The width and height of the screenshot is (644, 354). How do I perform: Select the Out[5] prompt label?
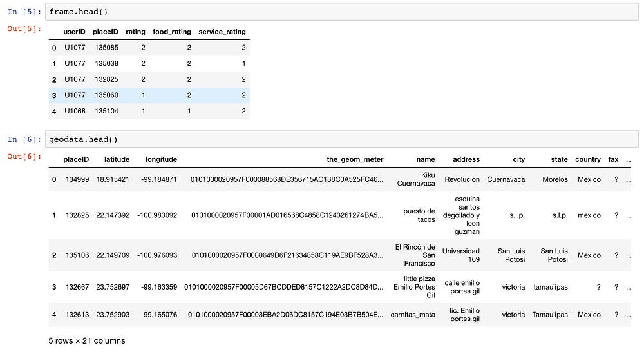(x=24, y=28)
